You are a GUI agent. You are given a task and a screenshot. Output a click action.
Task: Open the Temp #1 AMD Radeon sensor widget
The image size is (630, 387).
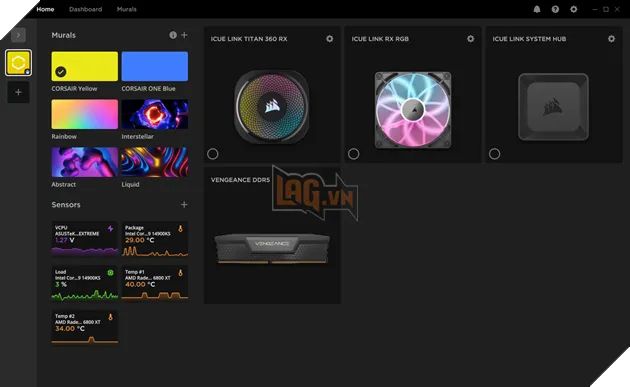[155, 283]
